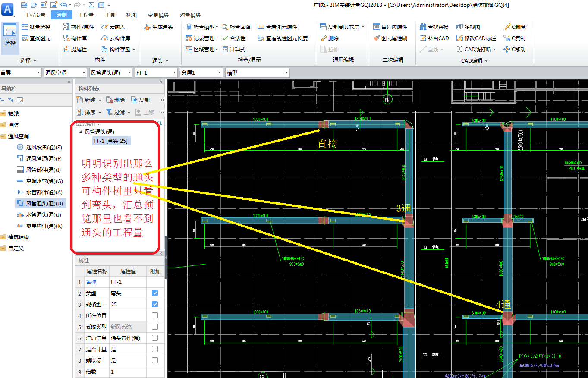Click 多视图 multi-view tool
588x378 pixels.
tap(469, 27)
